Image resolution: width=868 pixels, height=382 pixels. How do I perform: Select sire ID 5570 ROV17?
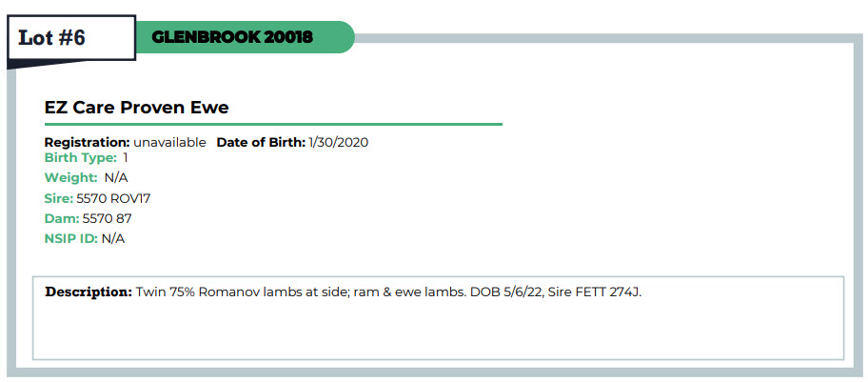[x=113, y=198]
